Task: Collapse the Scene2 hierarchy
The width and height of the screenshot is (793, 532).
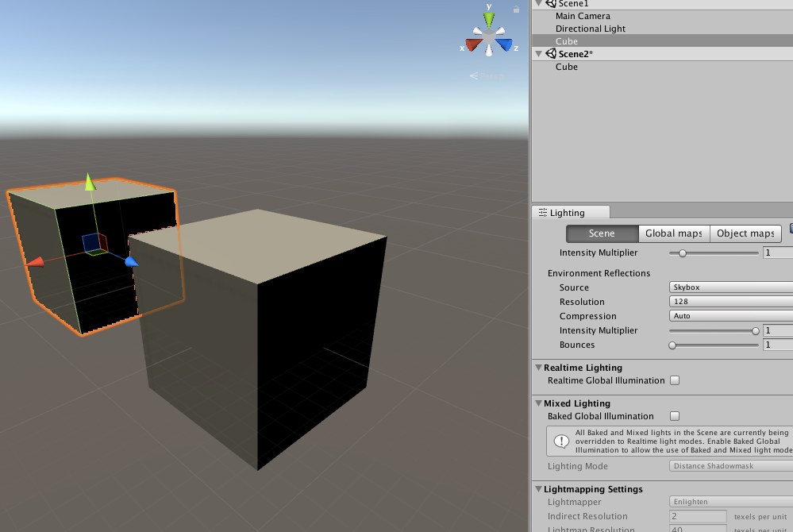Action: (539, 54)
